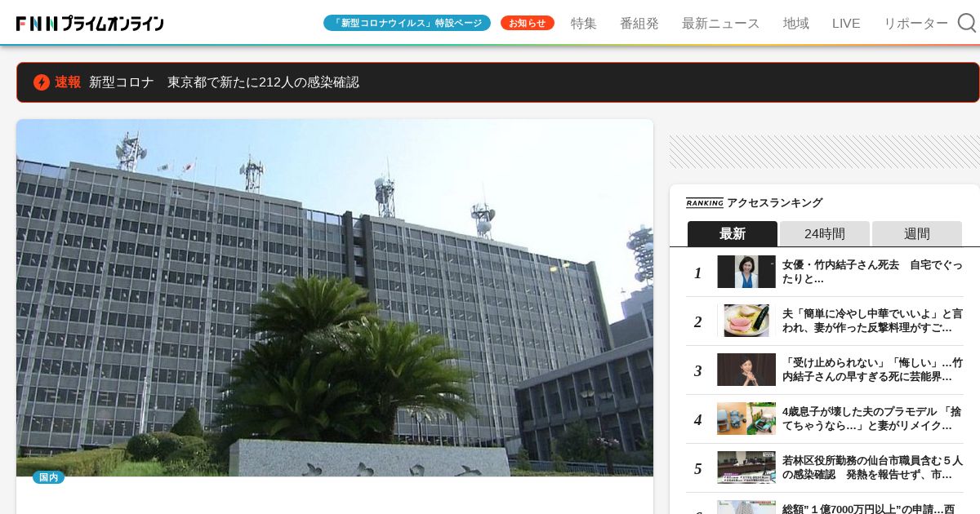Click the press conference thumbnail at rank 5
The image size is (980, 514).
click(x=746, y=467)
